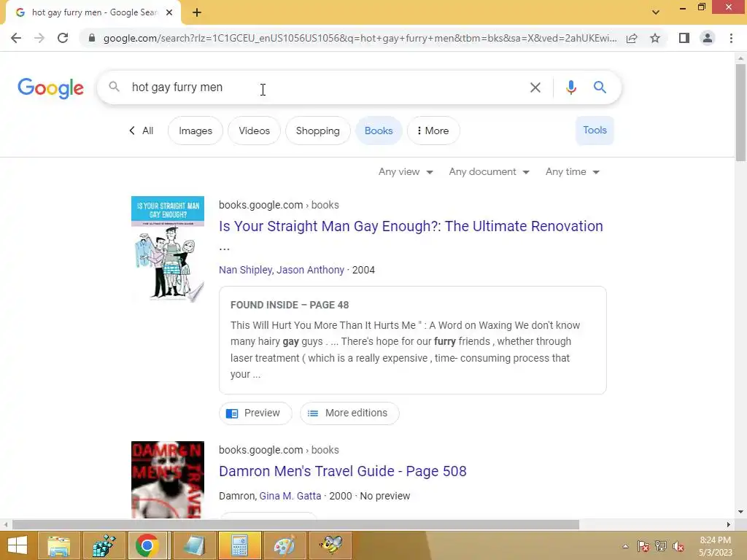Open the browser side panel
This screenshot has height=560, width=747.
click(684, 38)
